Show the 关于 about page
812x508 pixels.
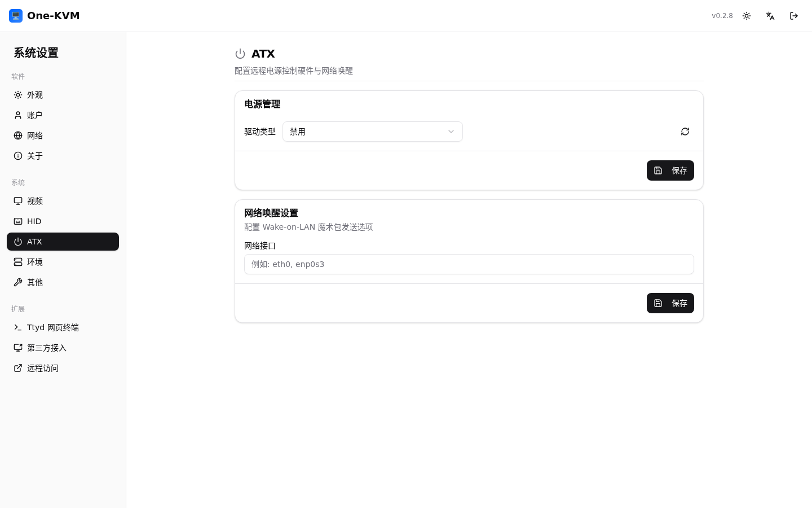pos(63,156)
